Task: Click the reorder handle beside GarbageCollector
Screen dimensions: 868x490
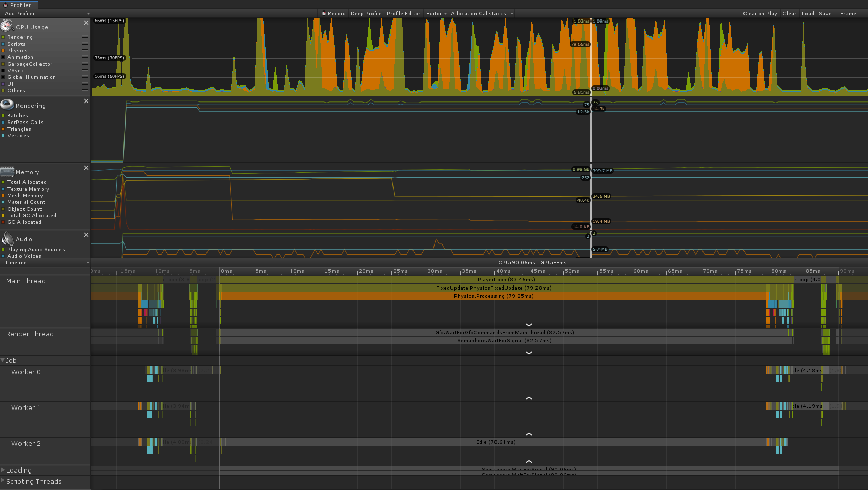Action: click(x=85, y=64)
